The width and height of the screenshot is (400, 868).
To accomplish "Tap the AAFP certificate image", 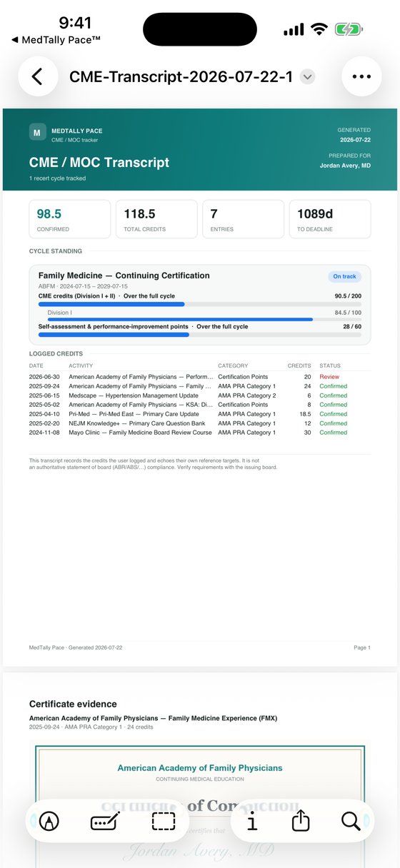I will click(200, 805).
